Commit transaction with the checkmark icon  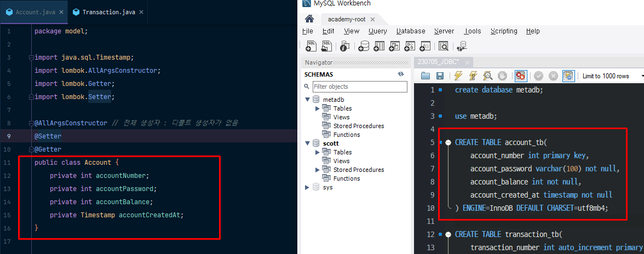pos(538,76)
